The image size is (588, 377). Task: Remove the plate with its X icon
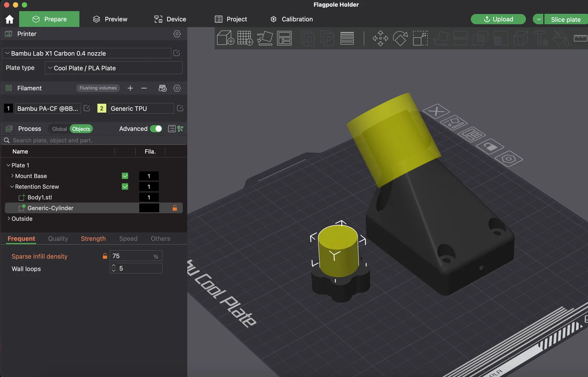[436, 111]
